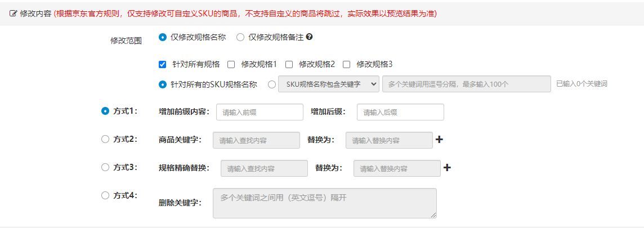Tick the 修改规格2 checkbox
The width and height of the screenshot is (644, 228).
[289, 64]
